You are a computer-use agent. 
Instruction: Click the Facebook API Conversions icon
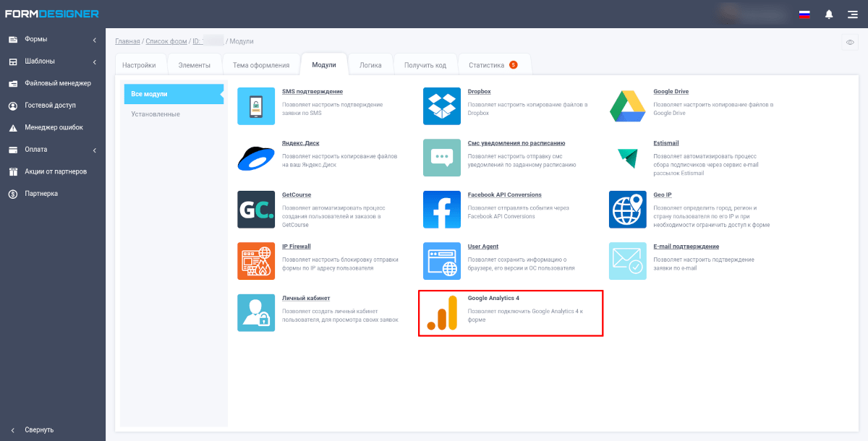[442, 210]
